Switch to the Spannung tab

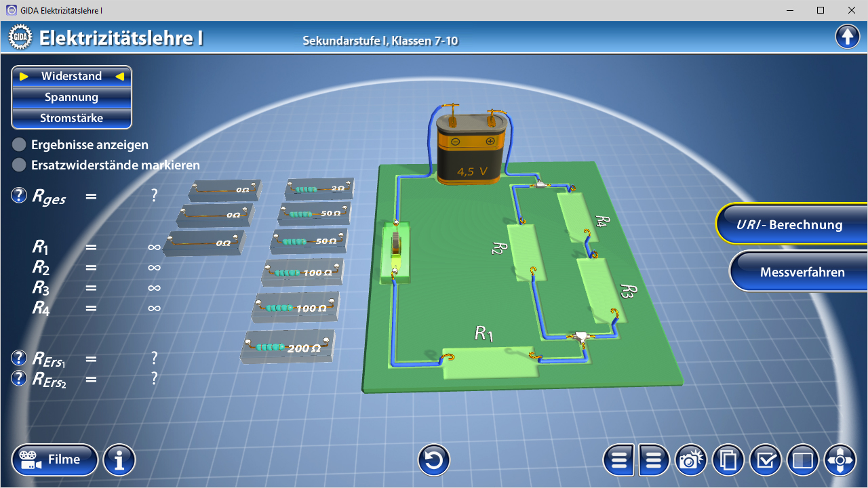[71, 97]
